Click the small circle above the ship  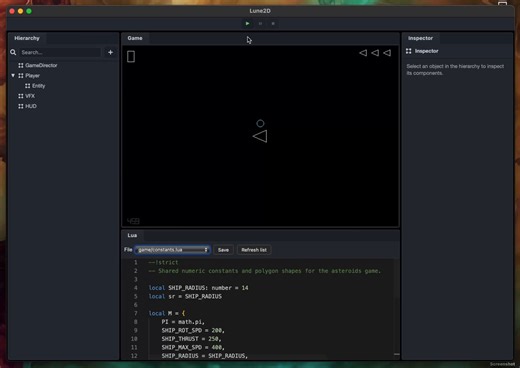[260, 124]
